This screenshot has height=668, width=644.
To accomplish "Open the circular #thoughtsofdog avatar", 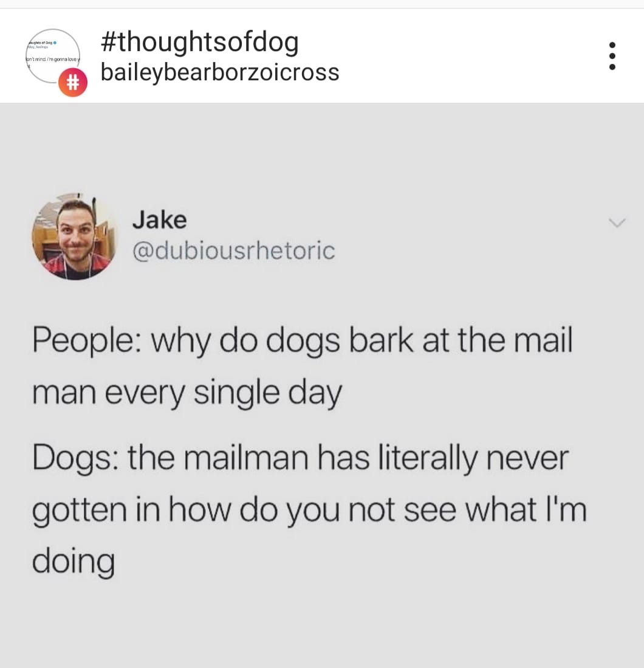I will click(x=53, y=56).
